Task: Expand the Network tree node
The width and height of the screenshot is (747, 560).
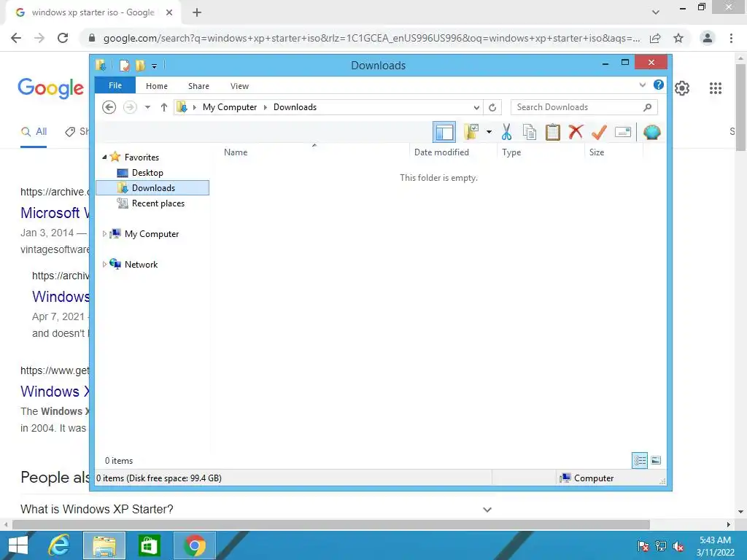Action: 104,264
